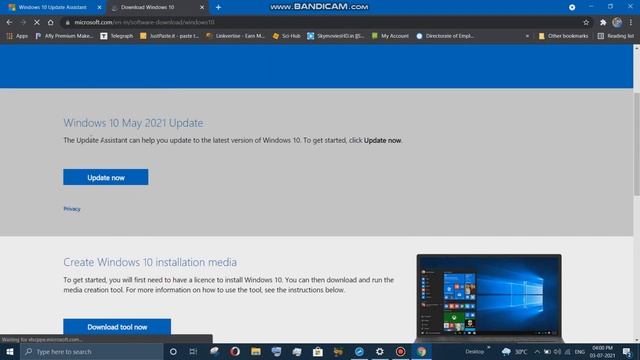
Task: View site info via padlock icon
Action: 68,22
